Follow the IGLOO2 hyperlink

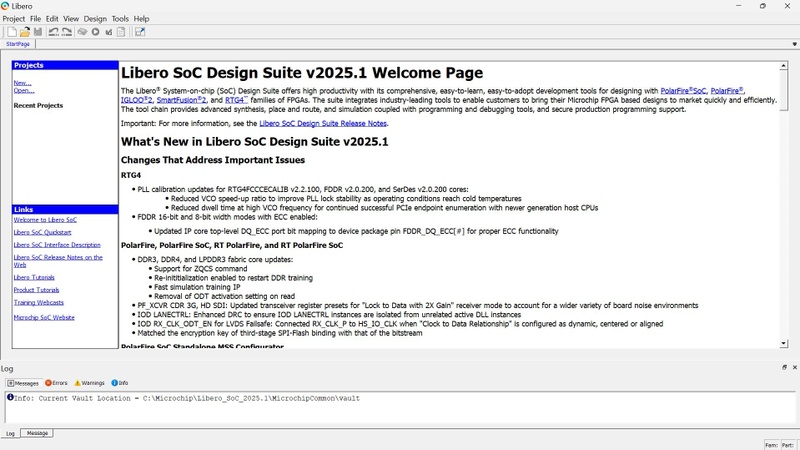click(x=136, y=100)
